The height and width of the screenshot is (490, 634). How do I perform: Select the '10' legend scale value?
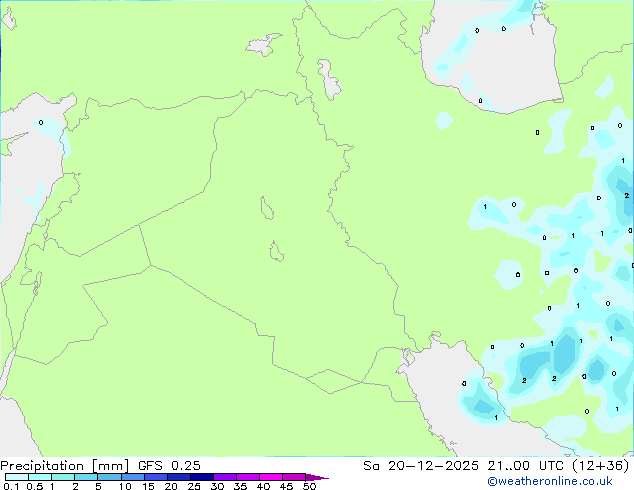pyautogui.click(x=125, y=486)
